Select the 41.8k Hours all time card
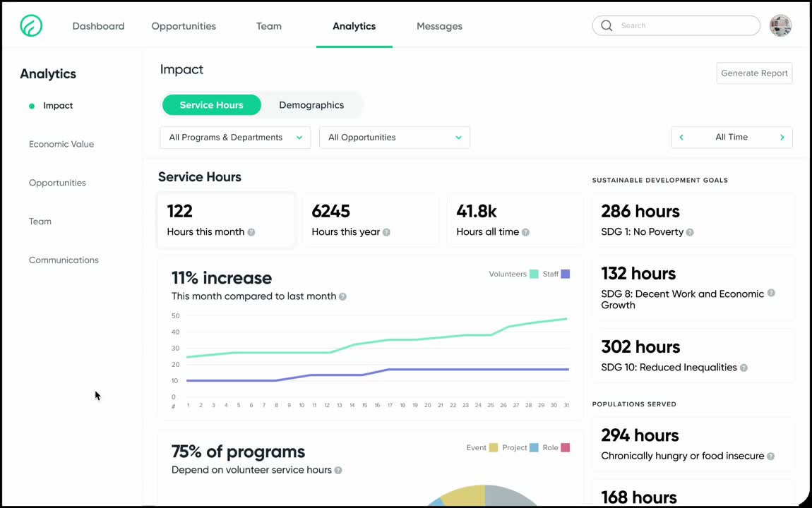Image resolution: width=812 pixels, height=508 pixels. pos(515,220)
